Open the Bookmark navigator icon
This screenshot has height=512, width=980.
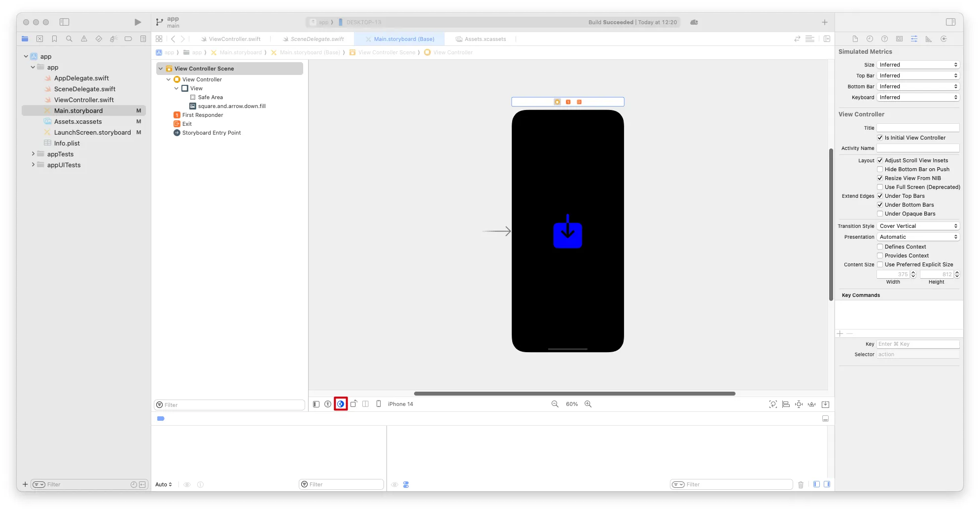55,39
